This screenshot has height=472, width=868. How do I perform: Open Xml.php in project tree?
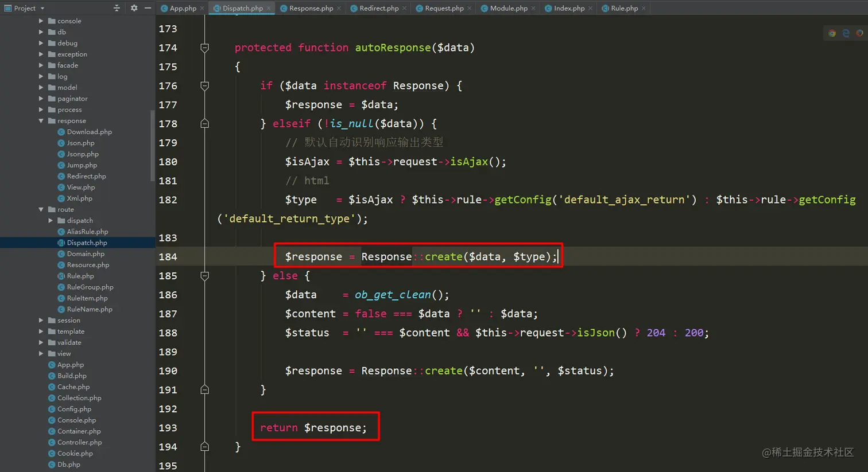(x=75, y=198)
